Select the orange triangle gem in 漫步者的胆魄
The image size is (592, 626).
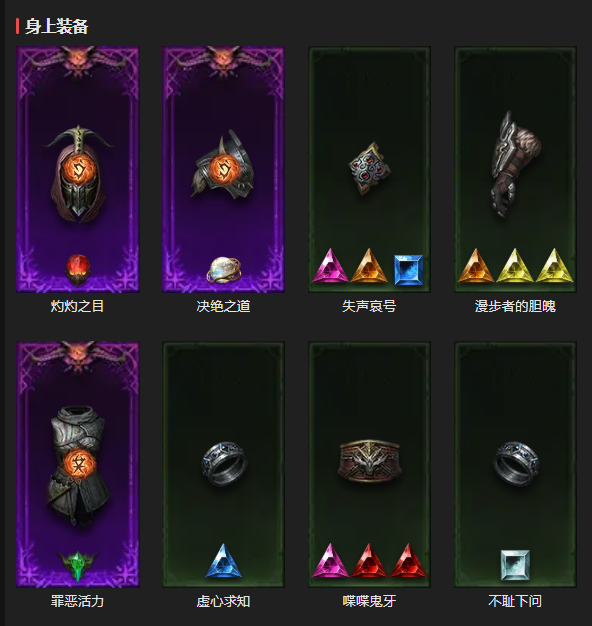click(x=476, y=266)
